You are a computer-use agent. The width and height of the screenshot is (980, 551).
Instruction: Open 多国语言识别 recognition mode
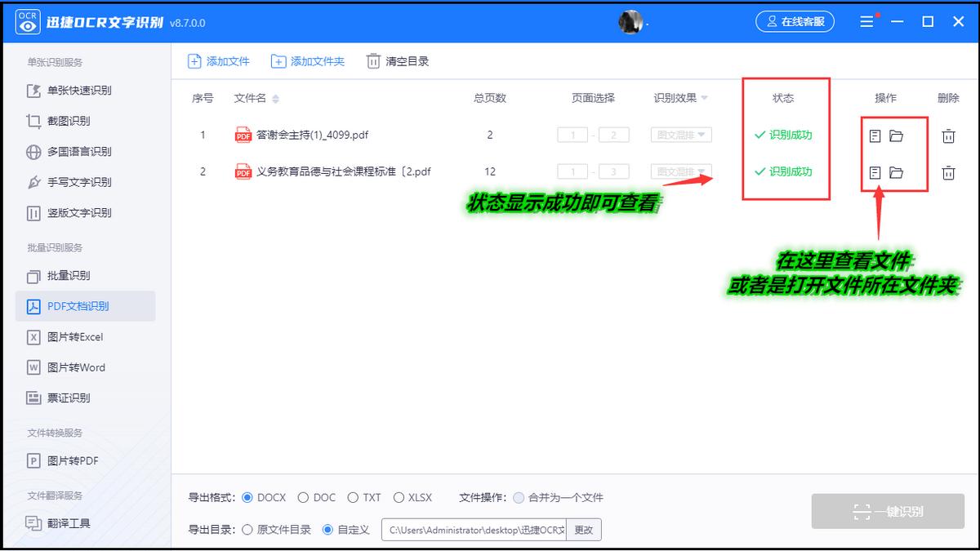click(x=75, y=152)
